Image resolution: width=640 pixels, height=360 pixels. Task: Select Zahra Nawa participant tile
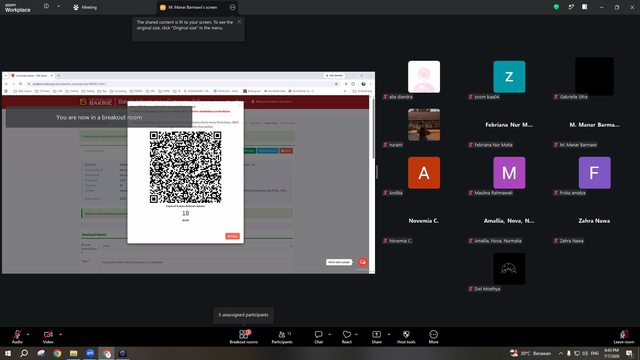pyautogui.click(x=594, y=221)
